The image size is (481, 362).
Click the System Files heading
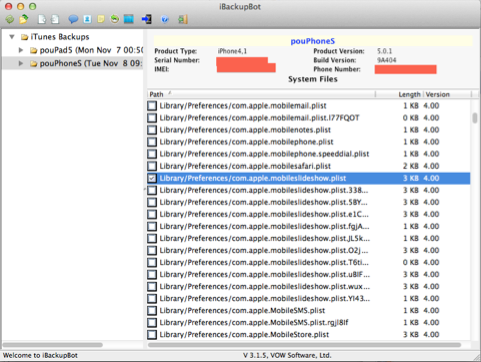tap(313, 79)
